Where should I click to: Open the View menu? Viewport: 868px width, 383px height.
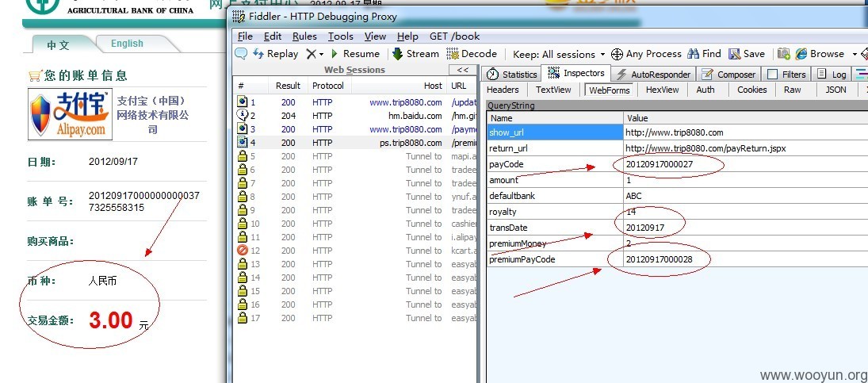pyautogui.click(x=375, y=36)
